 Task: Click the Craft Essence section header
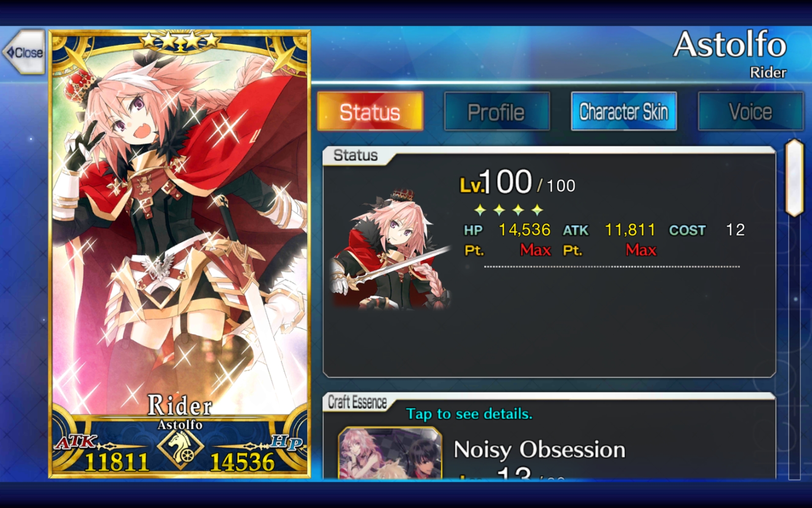[357, 402]
